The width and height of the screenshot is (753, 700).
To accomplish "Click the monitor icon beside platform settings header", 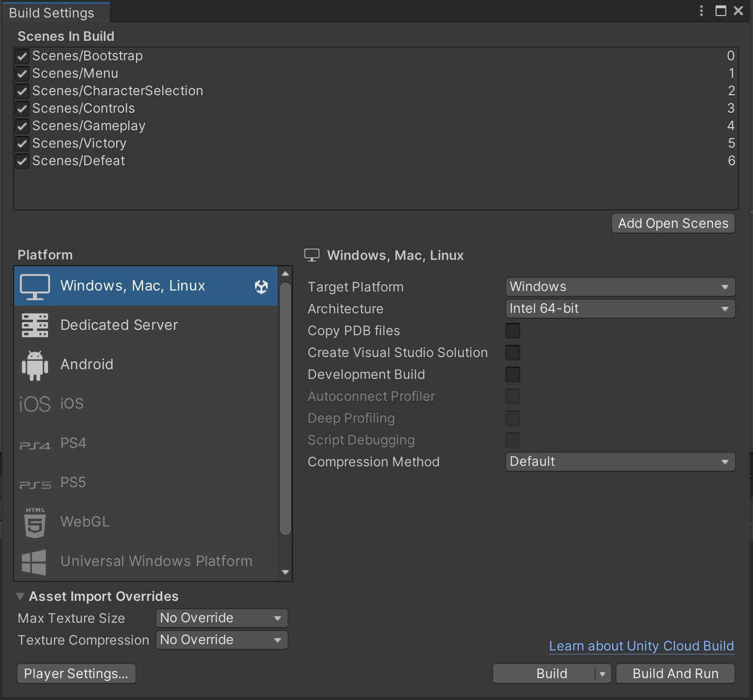I will coord(312,255).
